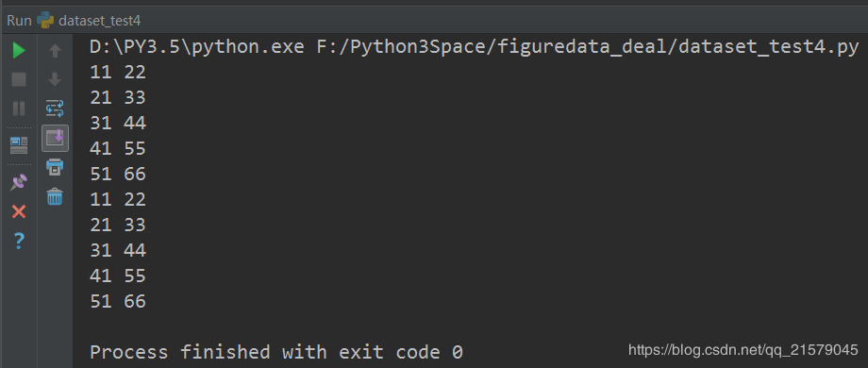The image size is (868, 368).
Task: Open the blog.csdn.net watermark link
Action: coord(743,350)
